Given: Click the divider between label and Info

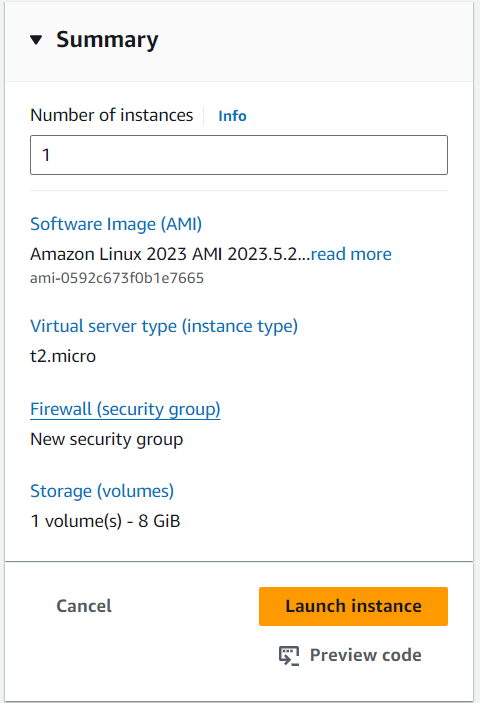Looking at the screenshot, I should click(x=204, y=116).
